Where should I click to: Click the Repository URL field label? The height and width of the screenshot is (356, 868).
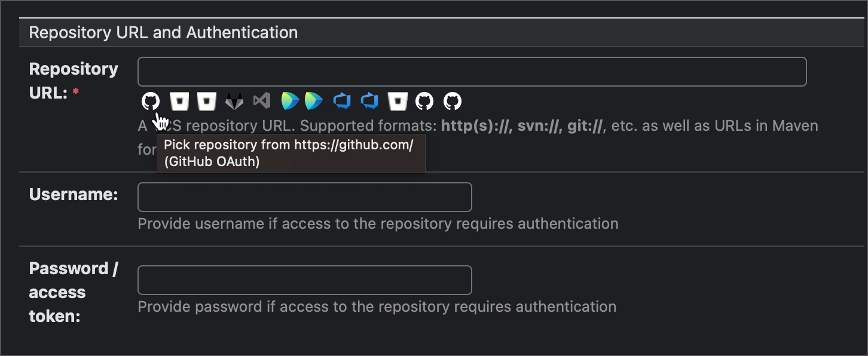tap(74, 81)
